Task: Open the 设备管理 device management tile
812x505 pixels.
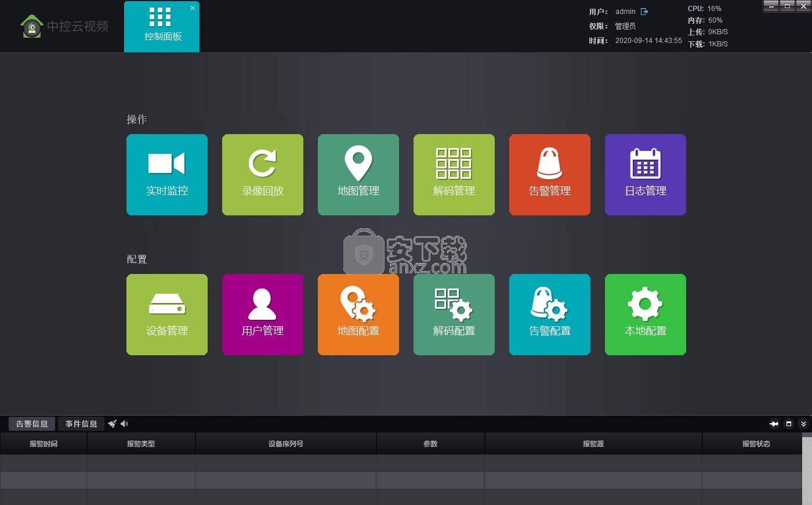Action: point(167,315)
